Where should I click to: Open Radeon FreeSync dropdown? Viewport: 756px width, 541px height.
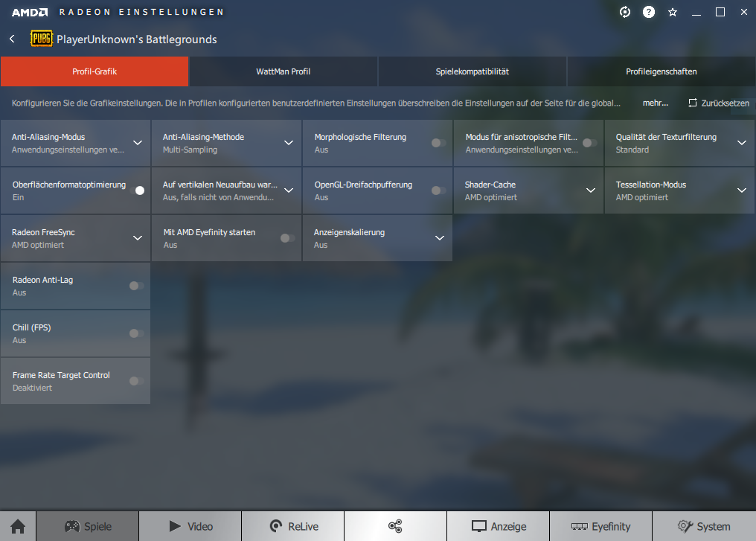pos(138,238)
